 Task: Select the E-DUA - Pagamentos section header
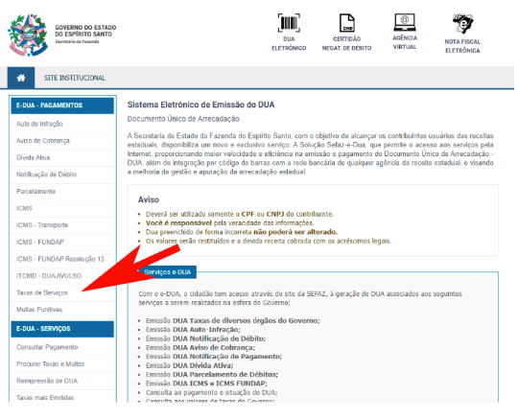[x=62, y=105]
